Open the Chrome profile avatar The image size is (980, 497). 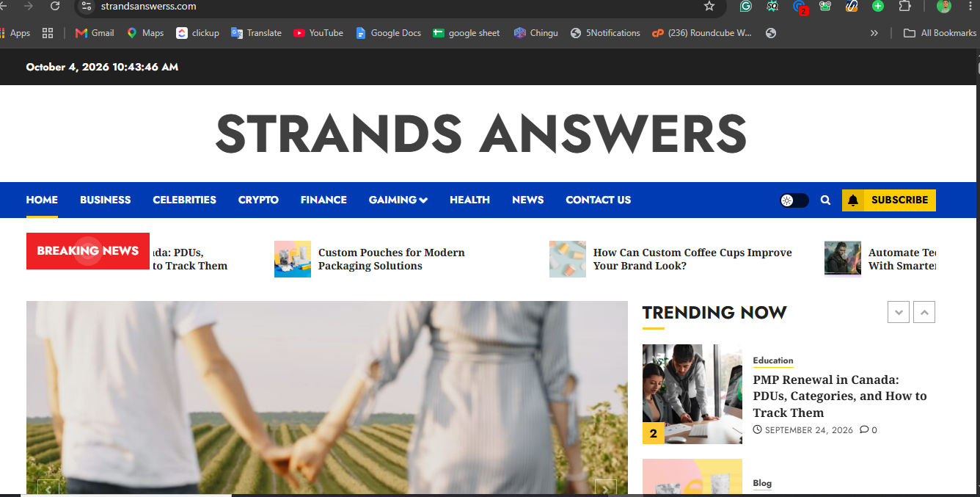click(944, 6)
